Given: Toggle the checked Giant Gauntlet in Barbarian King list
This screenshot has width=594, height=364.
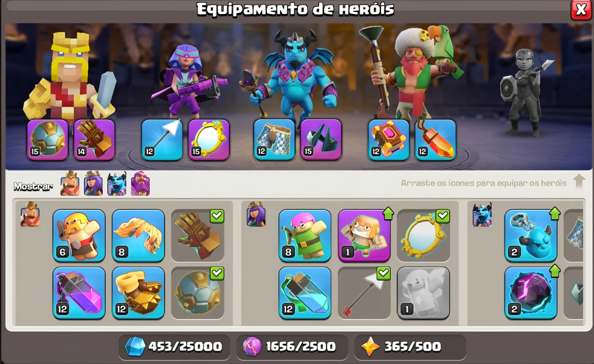Looking at the screenshot, I should pos(198,236).
